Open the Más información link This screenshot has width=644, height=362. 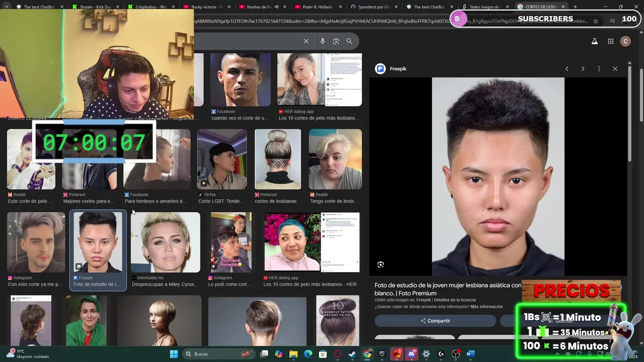(487, 307)
